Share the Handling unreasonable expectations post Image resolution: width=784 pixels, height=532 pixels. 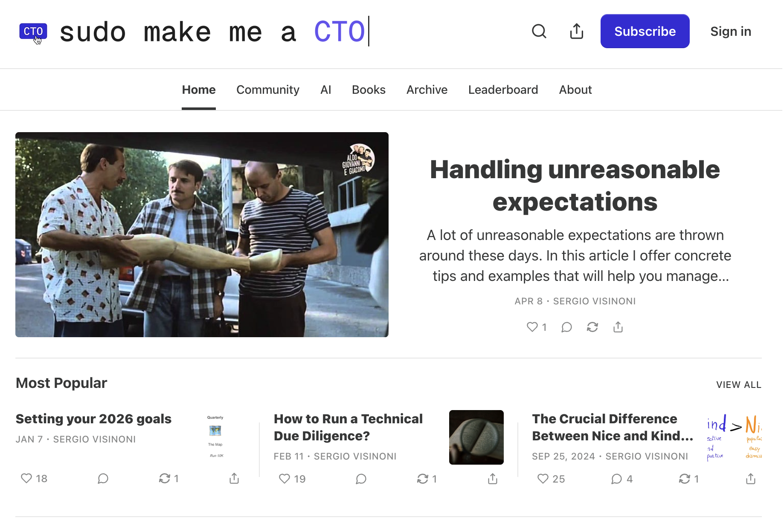[618, 327]
